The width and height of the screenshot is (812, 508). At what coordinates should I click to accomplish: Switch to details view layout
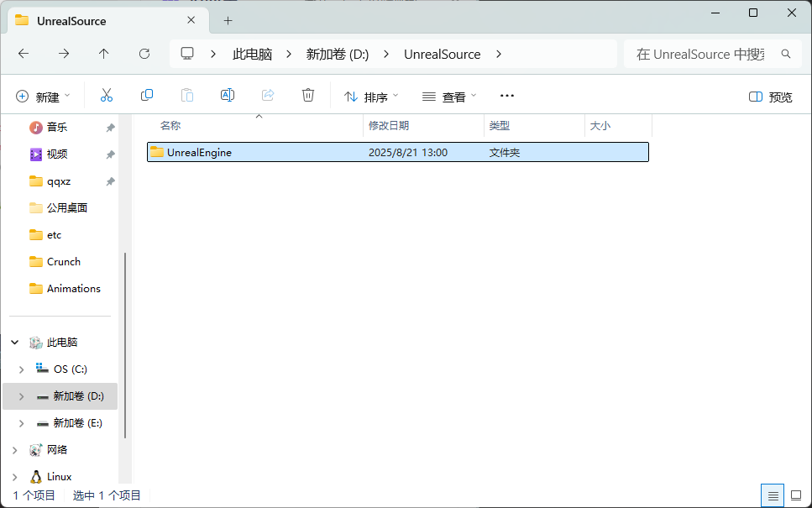click(773, 495)
